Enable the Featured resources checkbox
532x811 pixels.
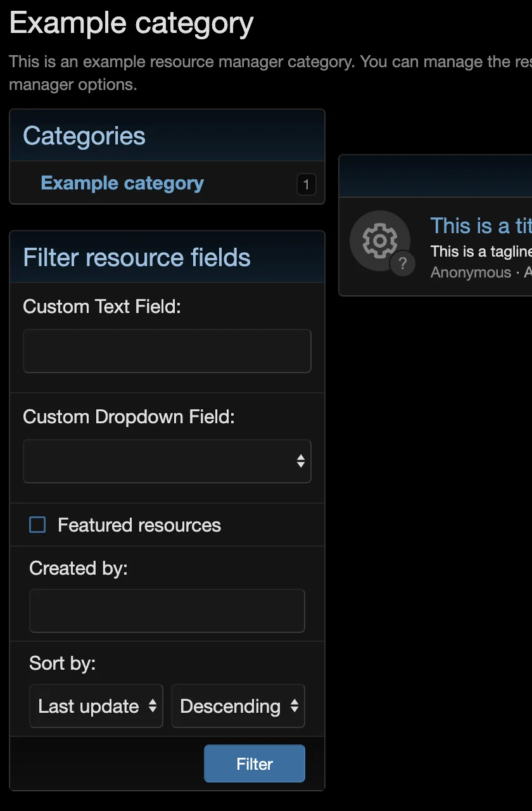point(37,525)
